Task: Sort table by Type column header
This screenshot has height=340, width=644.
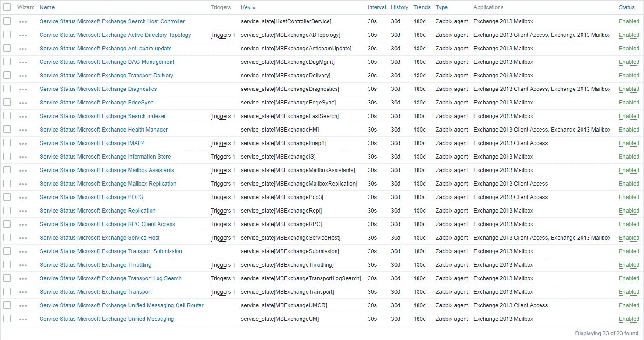Action: 442,7
